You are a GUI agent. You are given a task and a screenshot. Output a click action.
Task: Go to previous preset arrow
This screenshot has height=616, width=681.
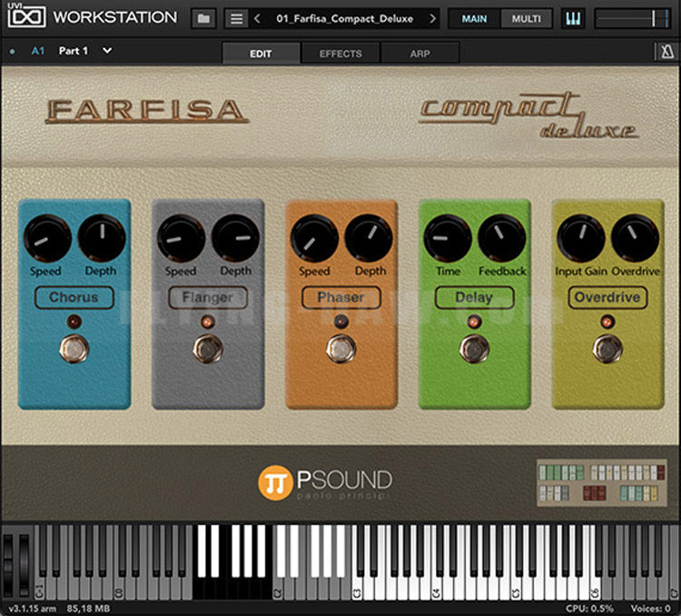[x=257, y=19]
